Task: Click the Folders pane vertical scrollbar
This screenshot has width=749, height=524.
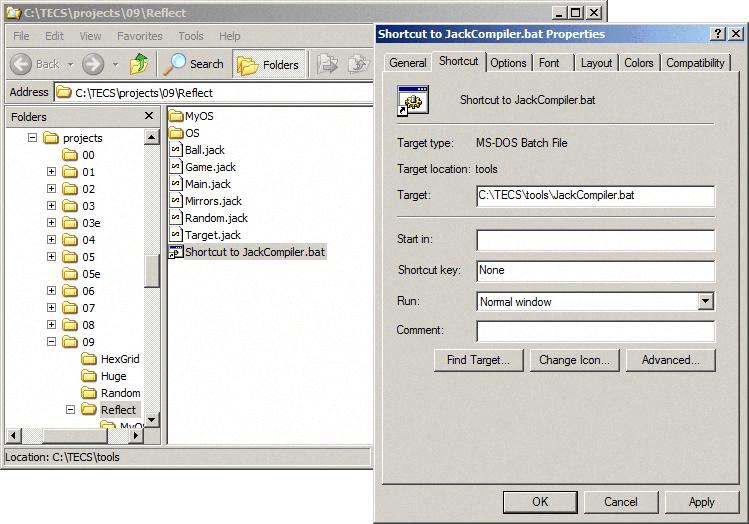Action: click(x=152, y=270)
